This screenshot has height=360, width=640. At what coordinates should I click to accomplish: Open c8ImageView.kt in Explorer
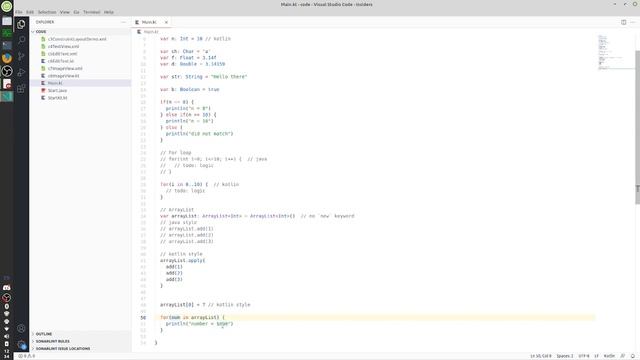click(x=80, y=76)
